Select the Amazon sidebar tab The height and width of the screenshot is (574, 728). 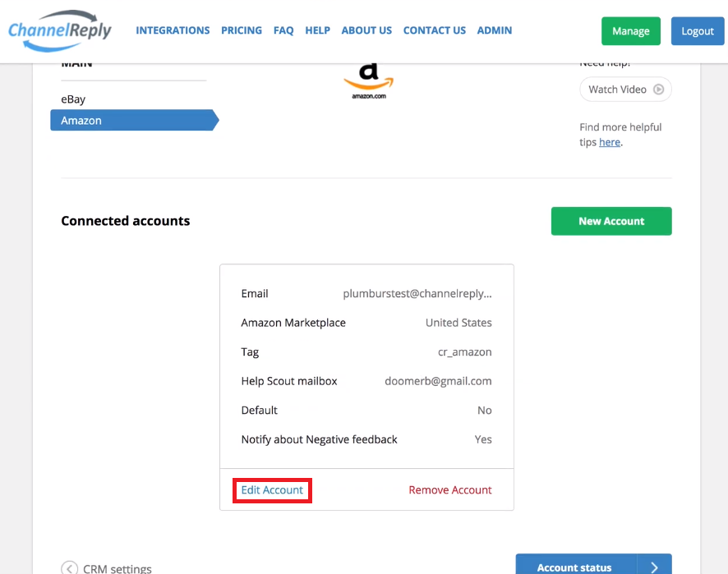click(x=134, y=120)
